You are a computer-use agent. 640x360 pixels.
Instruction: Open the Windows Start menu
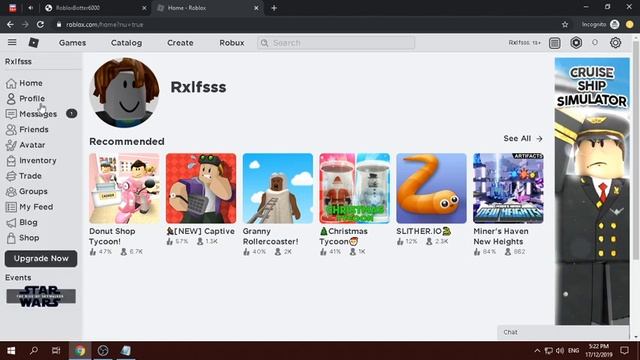click(x=11, y=351)
